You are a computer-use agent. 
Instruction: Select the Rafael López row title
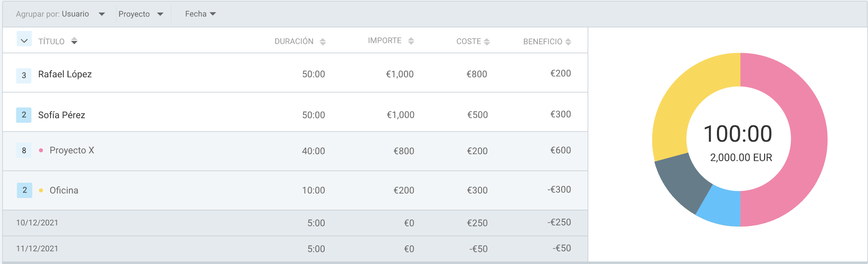[65, 74]
